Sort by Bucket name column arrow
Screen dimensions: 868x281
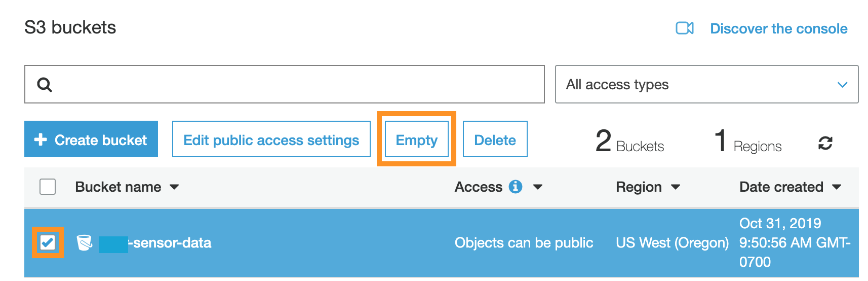tap(174, 187)
